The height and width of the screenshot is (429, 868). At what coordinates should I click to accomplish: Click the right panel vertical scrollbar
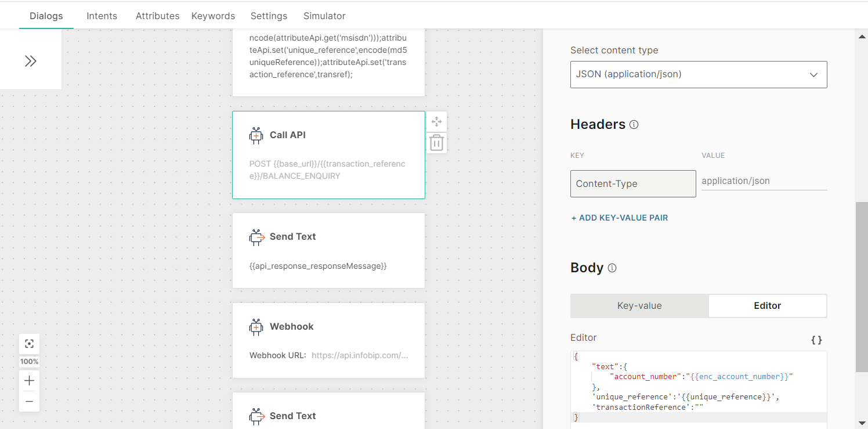click(862, 287)
